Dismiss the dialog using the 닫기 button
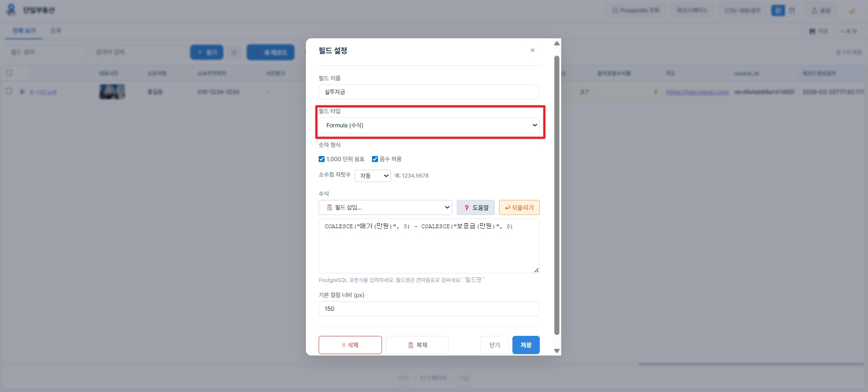Viewport: 868px width, 392px height. click(495, 345)
